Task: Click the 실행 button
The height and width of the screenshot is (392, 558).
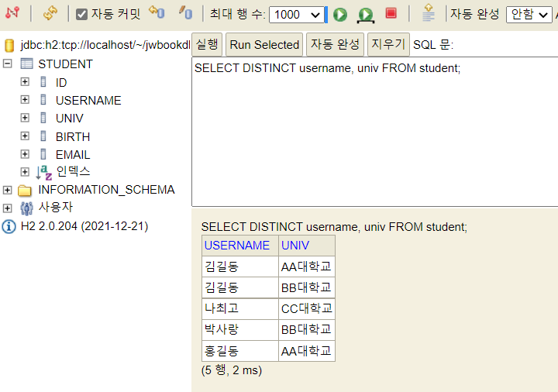Action: pyautogui.click(x=207, y=44)
